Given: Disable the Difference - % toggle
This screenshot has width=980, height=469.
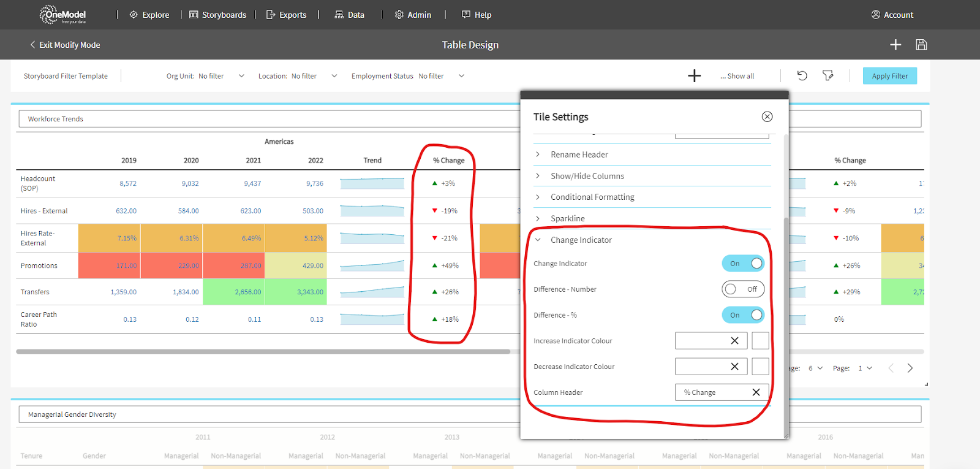Looking at the screenshot, I should point(743,315).
